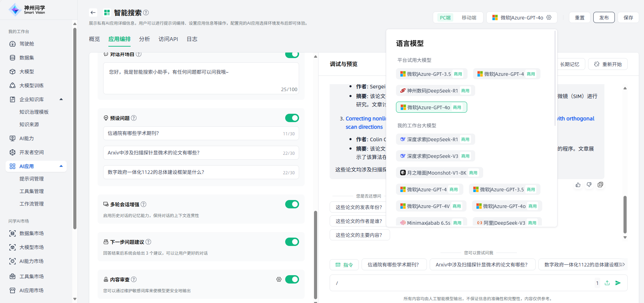Select 微软|Azure-GPT-4V model
Image resolution: width=644 pixels, height=303 pixels.
point(431,206)
